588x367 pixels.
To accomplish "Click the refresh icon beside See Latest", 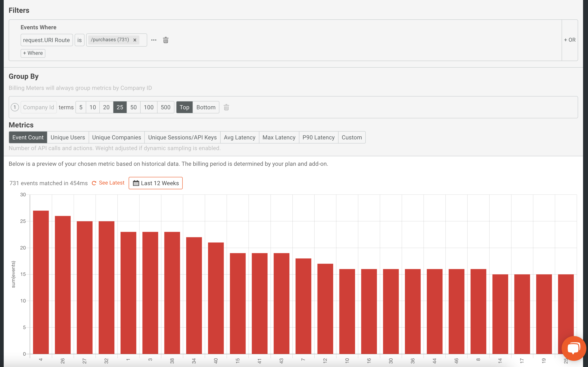I will pos(94,183).
